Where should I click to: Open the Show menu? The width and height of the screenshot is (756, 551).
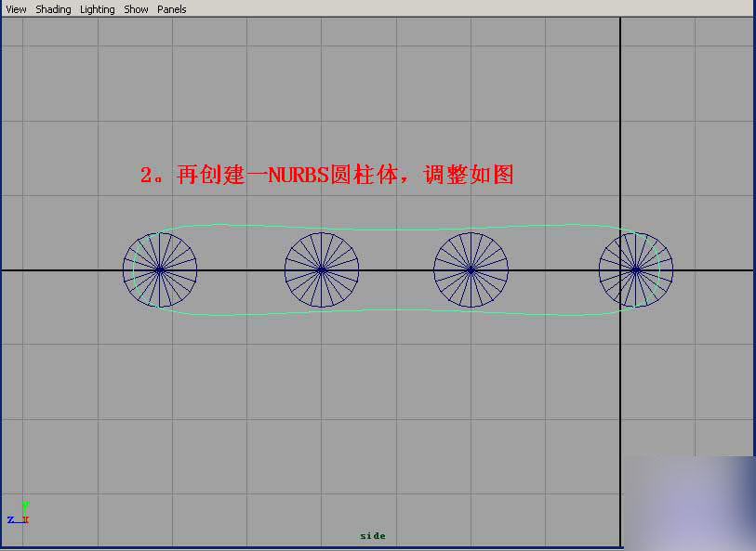(136, 8)
